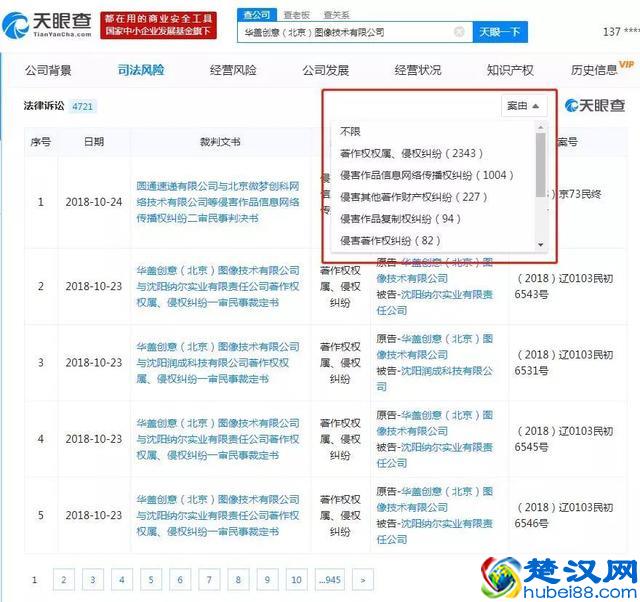Go to page 3
The image size is (640, 602).
[x=93, y=580]
